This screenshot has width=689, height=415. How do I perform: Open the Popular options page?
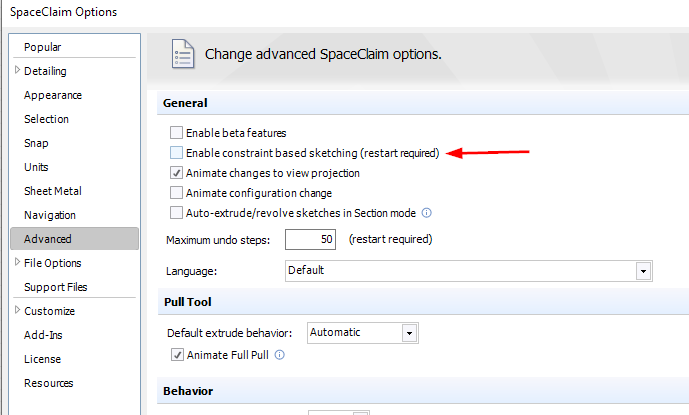click(x=42, y=47)
